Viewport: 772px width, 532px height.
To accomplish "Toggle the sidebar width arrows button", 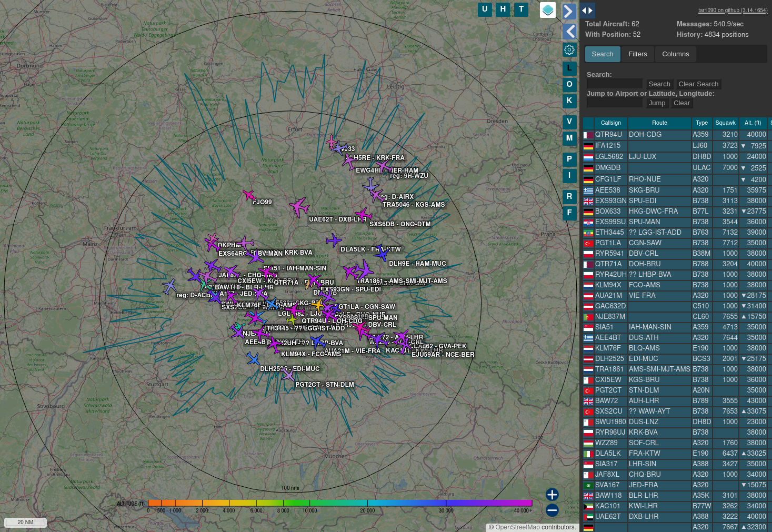I will pos(587,10).
